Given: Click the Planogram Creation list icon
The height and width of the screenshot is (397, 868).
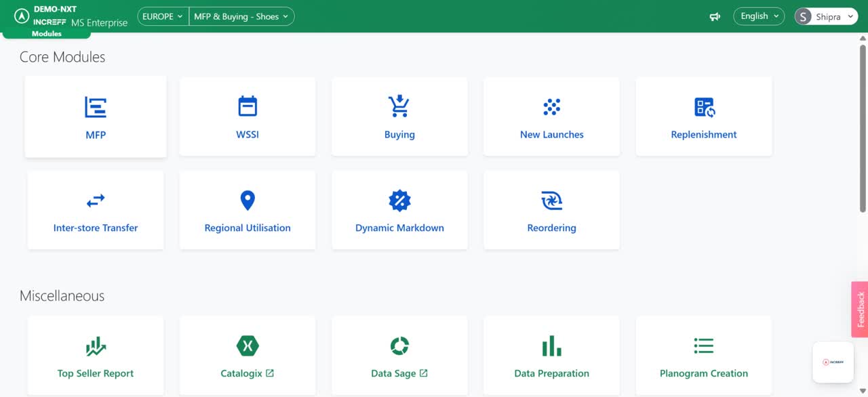Looking at the screenshot, I should click(704, 346).
